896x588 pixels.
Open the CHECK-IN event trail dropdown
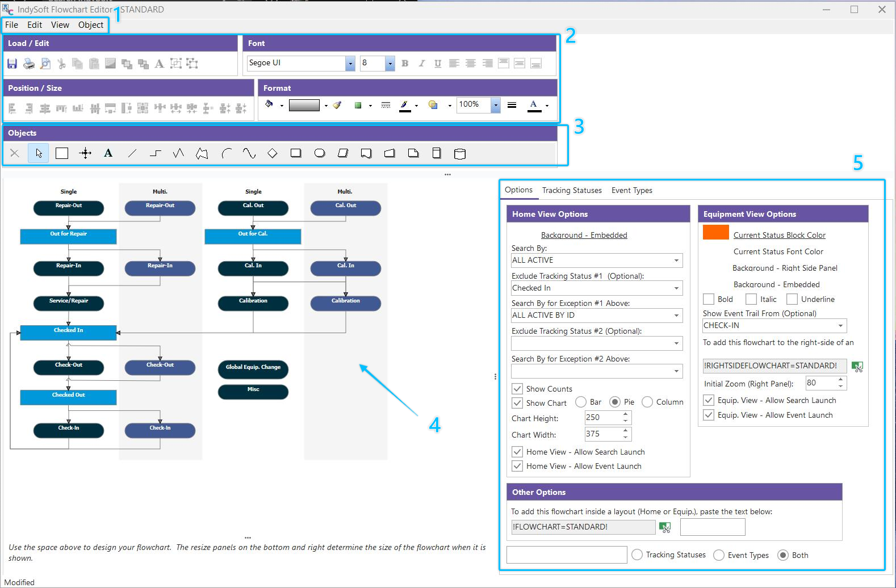point(840,326)
